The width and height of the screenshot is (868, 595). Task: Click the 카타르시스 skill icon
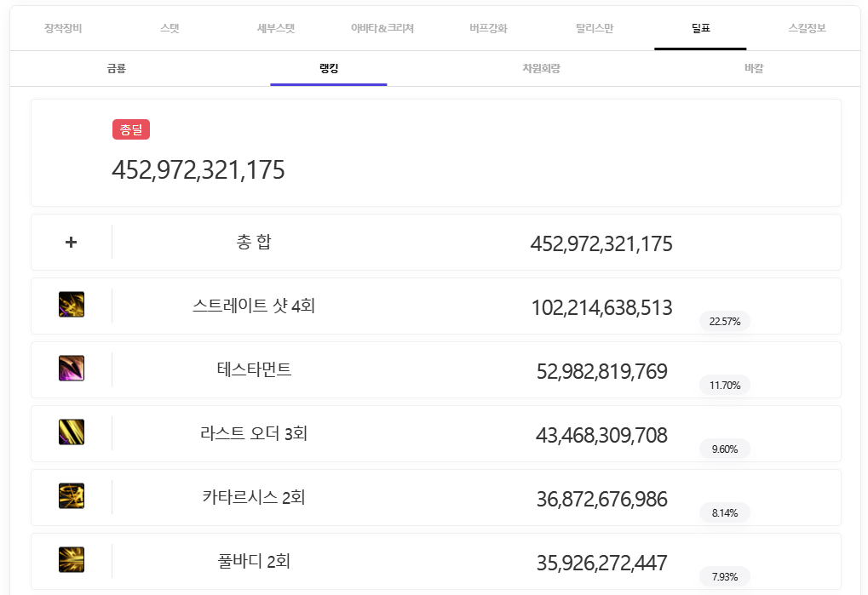coord(72,496)
